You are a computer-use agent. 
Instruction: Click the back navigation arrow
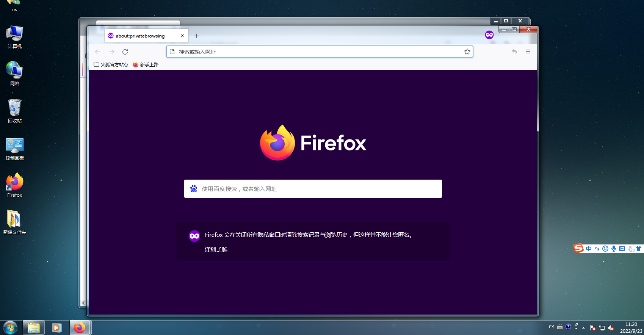98,52
